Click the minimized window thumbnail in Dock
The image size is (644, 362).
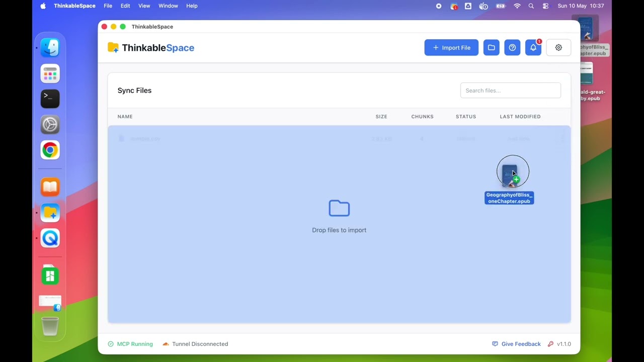[x=50, y=303]
